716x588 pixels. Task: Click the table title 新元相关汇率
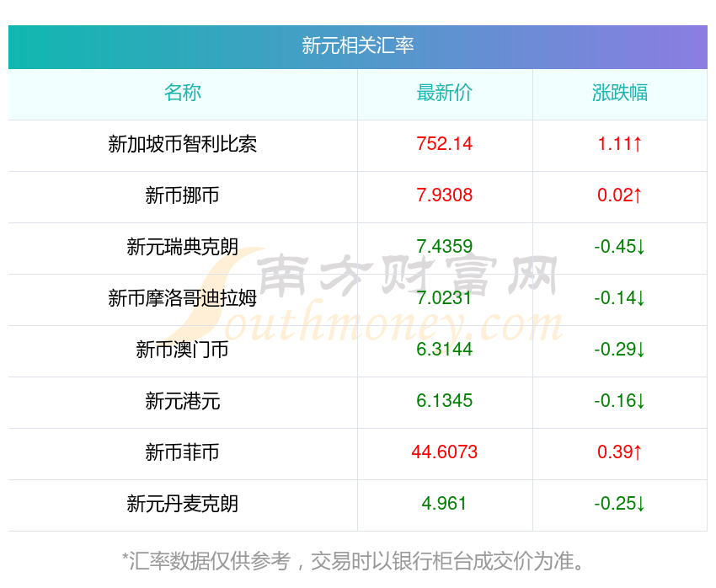click(357, 45)
